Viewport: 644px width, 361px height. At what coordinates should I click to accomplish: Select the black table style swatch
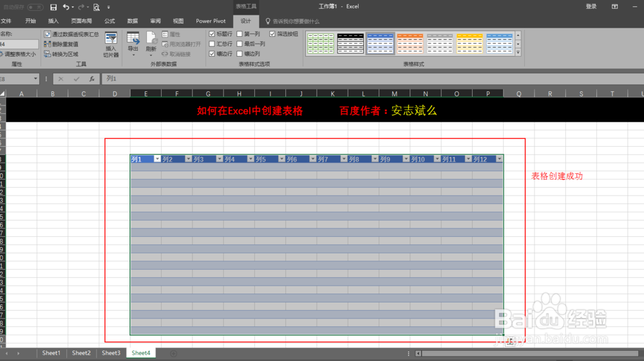click(350, 44)
